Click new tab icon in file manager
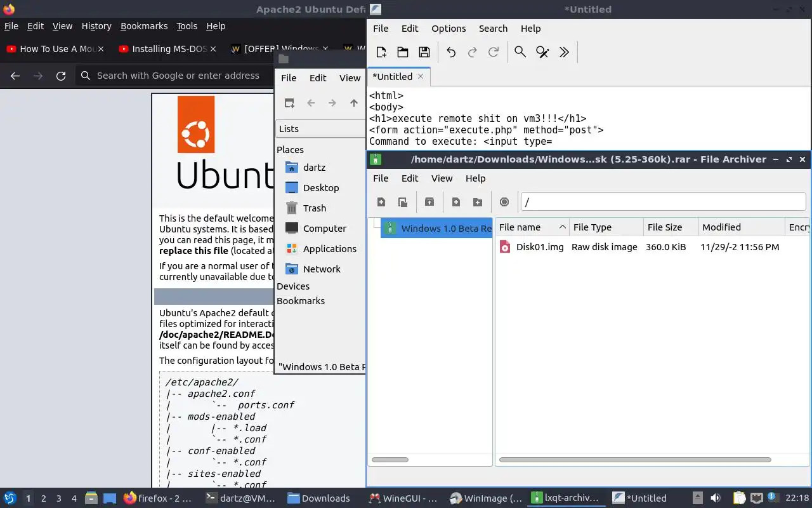The width and height of the screenshot is (812, 508). (x=289, y=103)
